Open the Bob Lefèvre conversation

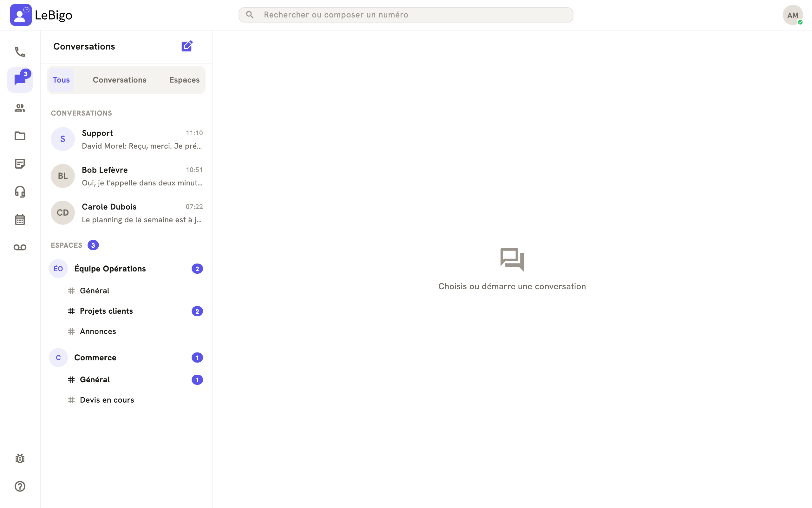(x=127, y=176)
